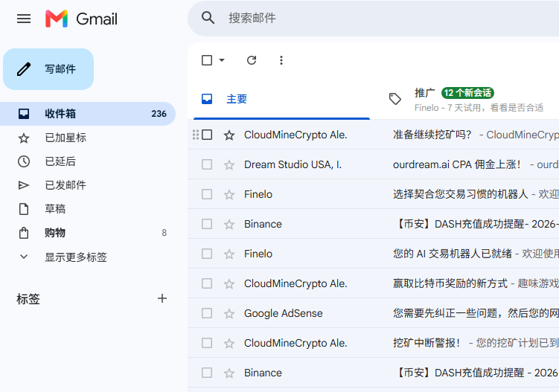The image size is (559, 392).
Task: Open email 您需要先纠正一些问题
Action: (476, 313)
